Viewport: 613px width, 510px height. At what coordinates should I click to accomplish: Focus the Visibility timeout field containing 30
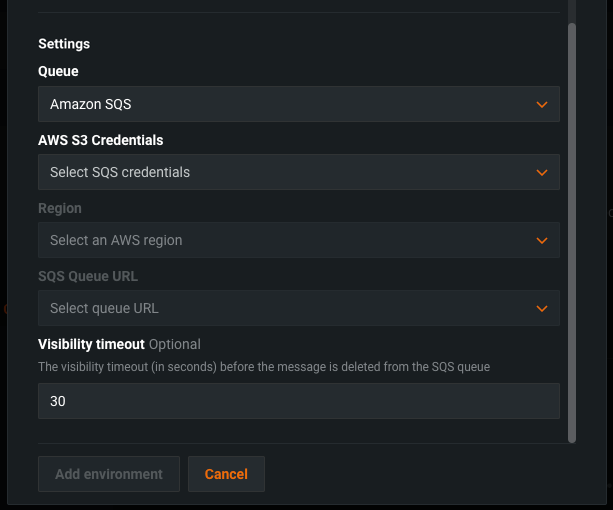298,401
